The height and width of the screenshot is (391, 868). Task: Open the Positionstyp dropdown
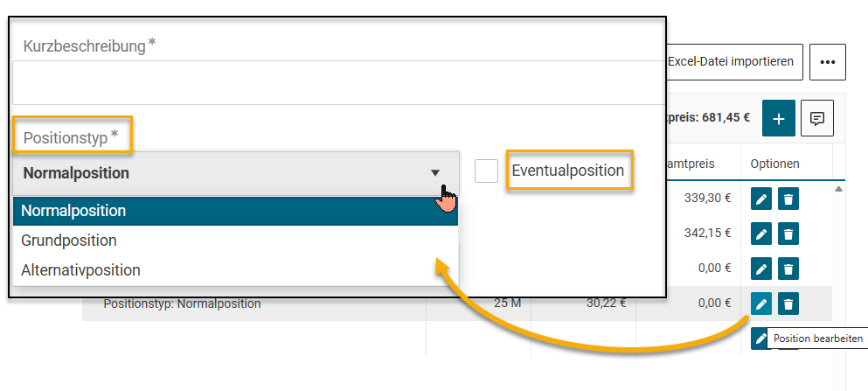pyautogui.click(x=234, y=173)
